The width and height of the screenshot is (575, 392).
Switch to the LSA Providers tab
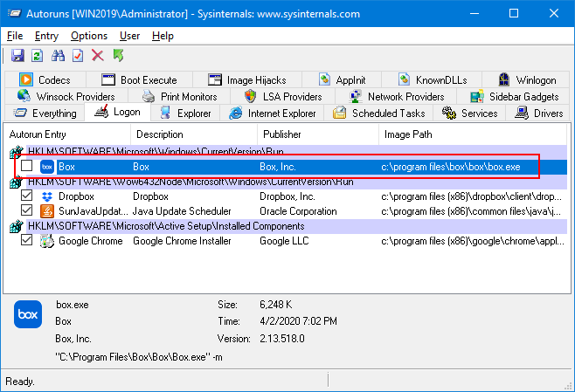coord(283,97)
